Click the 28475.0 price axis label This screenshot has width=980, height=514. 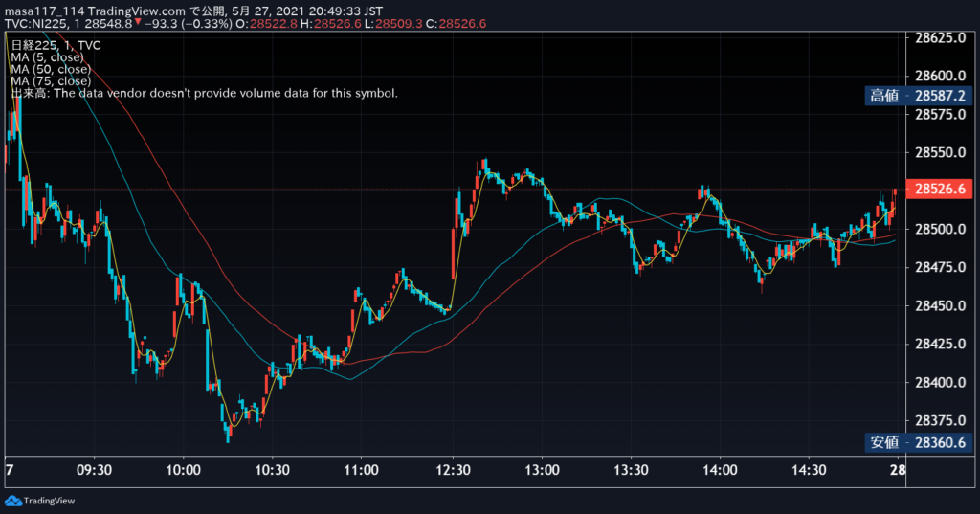click(940, 267)
